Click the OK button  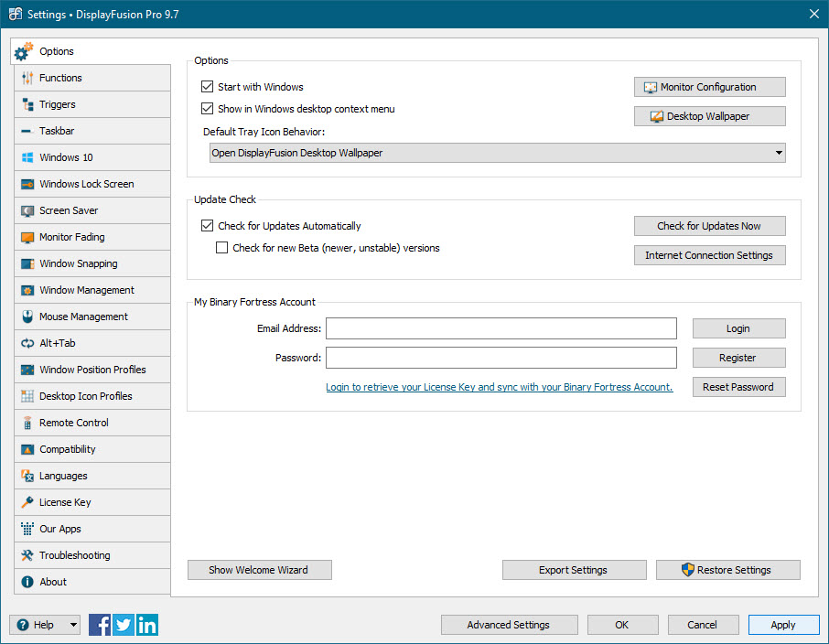[623, 625]
